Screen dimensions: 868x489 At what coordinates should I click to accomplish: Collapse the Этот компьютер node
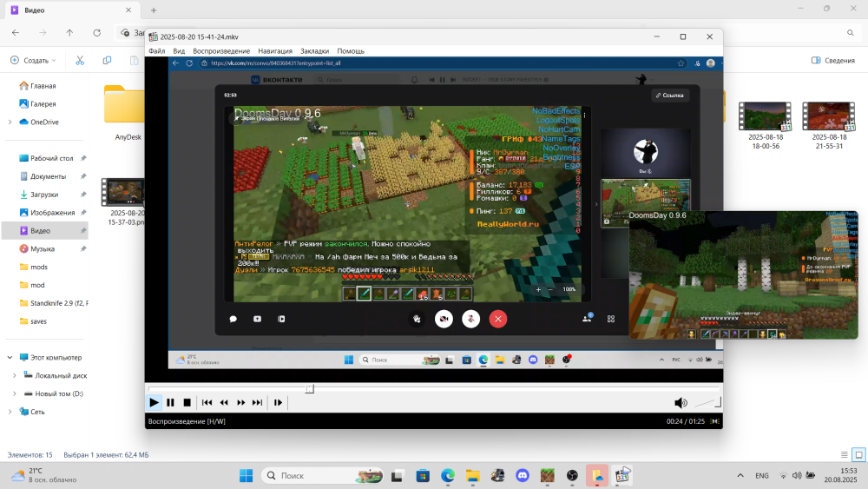point(10,358)
